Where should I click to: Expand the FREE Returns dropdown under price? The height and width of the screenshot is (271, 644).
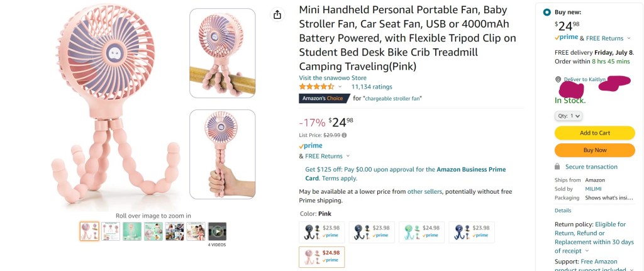(x=348, y=156)
